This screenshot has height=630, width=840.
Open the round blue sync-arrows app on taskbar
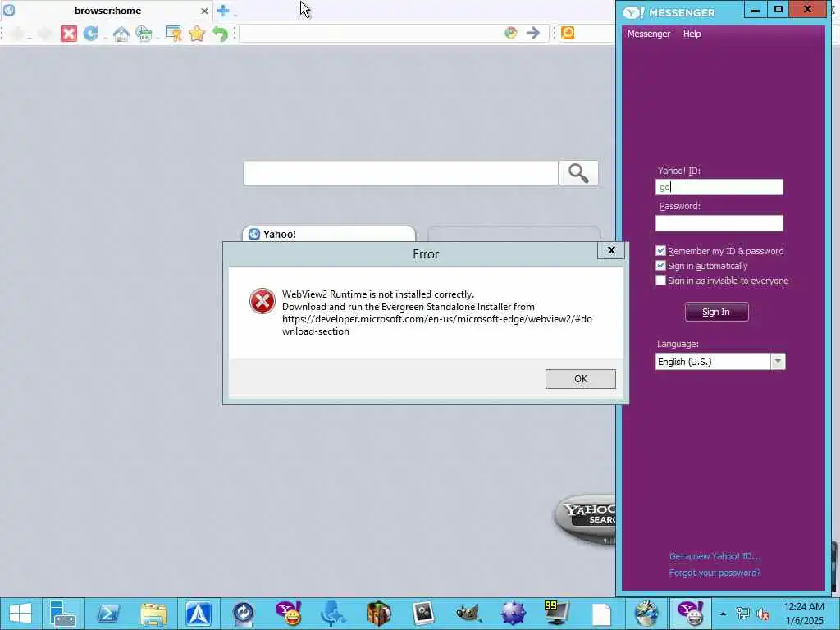click(x=243, y=614)
